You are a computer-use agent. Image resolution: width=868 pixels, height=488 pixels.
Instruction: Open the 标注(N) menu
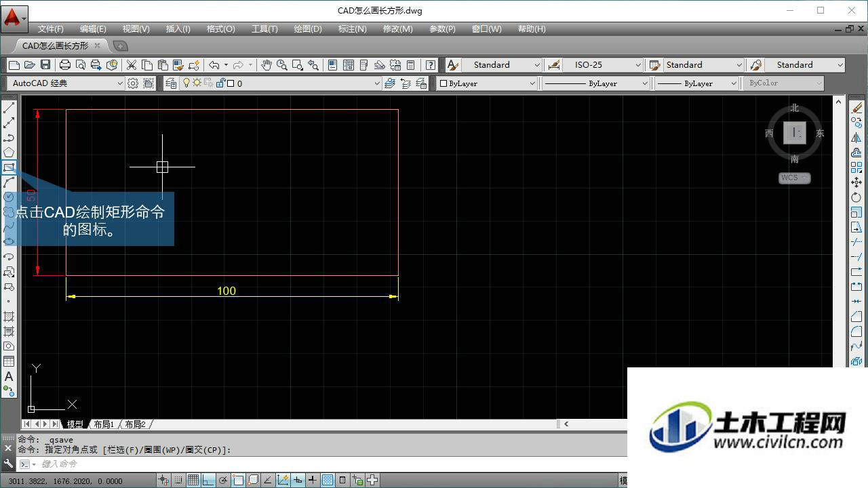(x=352, y=28)
